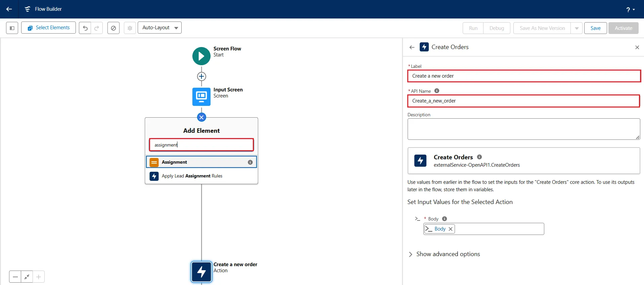Click the undo arrow in toolbar

(x=85, y=28)
